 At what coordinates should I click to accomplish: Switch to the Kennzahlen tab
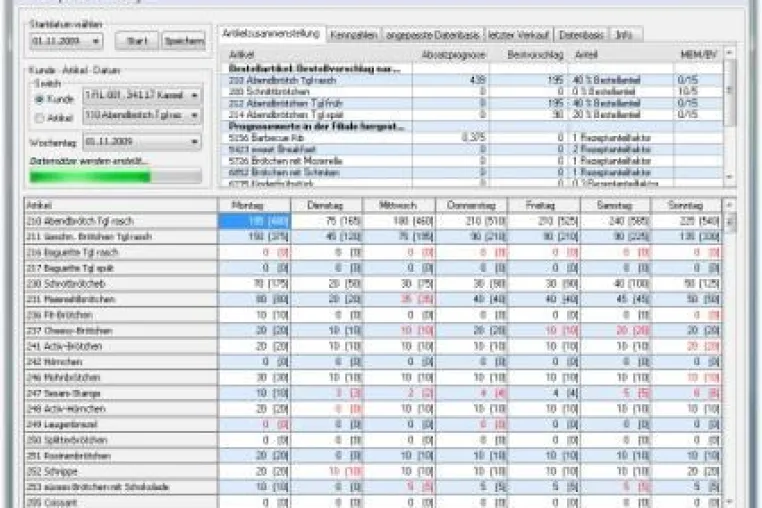(353, 35)
